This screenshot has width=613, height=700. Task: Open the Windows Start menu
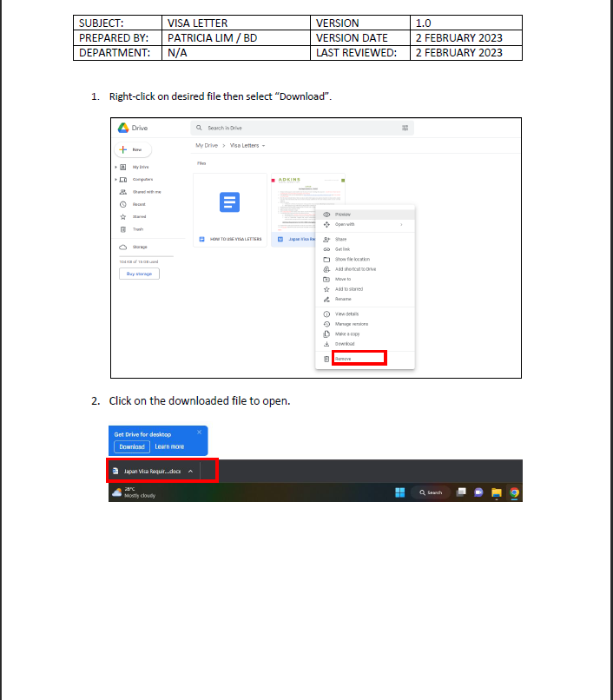[400, 492]
